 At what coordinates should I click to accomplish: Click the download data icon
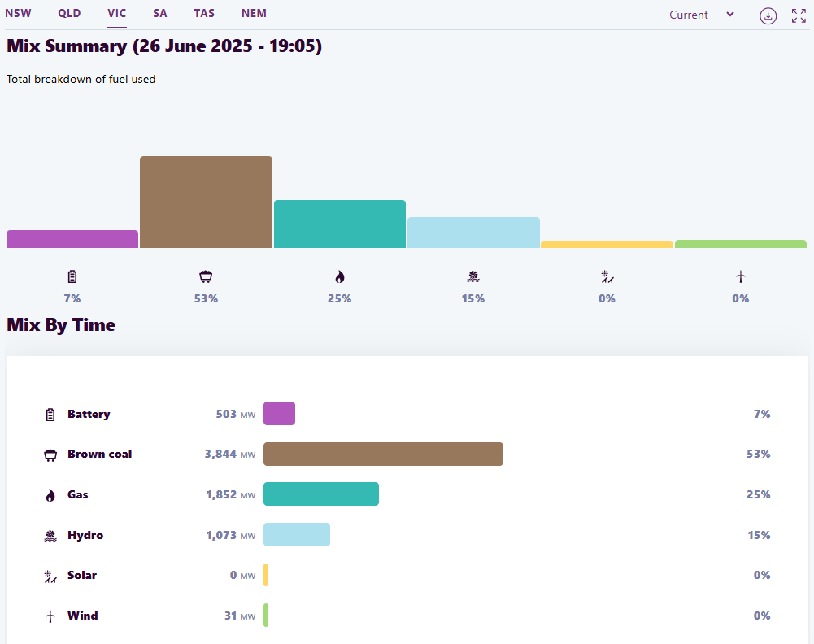point(768,15)
